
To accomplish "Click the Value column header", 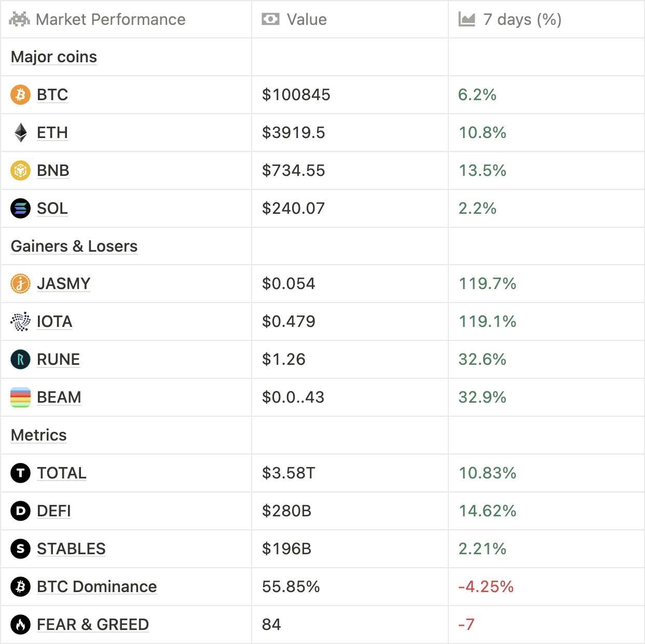I will tap(306, 20).
